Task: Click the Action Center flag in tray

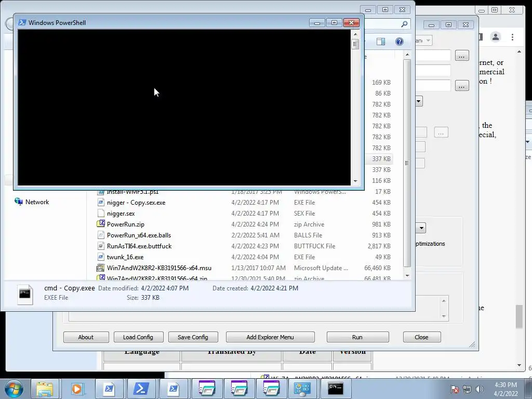Action: tap(455, 389)
